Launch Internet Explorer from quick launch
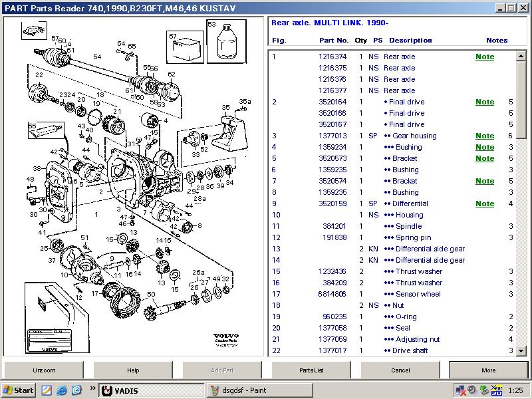Viewport: 532px width, 399px height. pos(62,390)
